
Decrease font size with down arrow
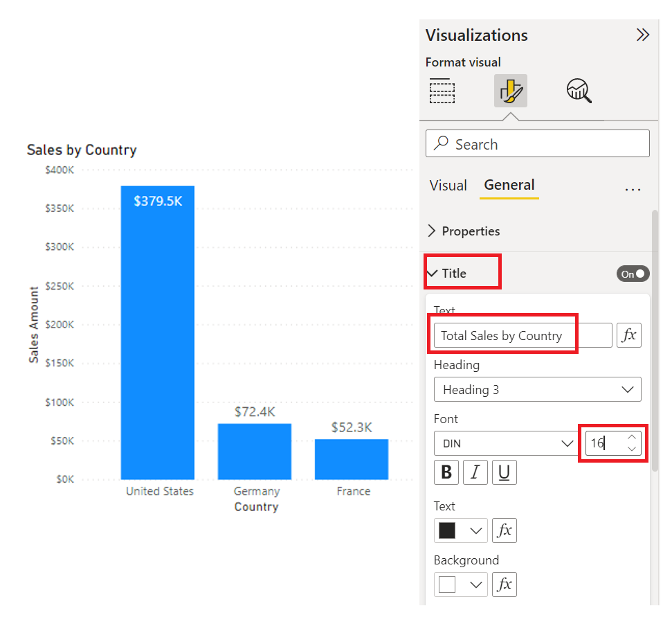tap(632, 449)
